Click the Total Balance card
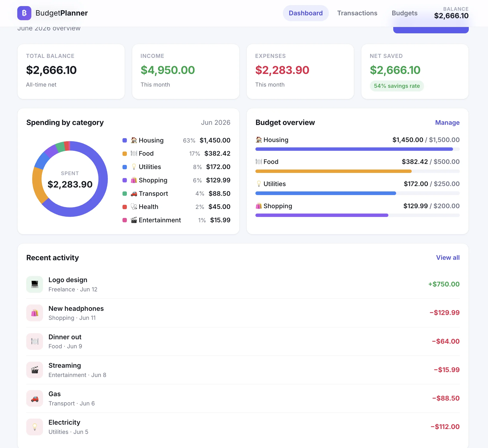The image size is (488, 448). point(71,72)
